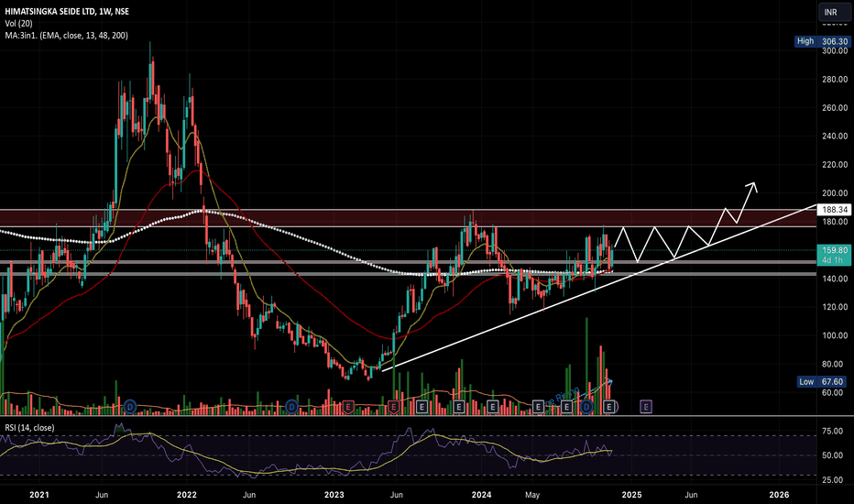Click the red E marker before Jun 2023

[393, 407]
